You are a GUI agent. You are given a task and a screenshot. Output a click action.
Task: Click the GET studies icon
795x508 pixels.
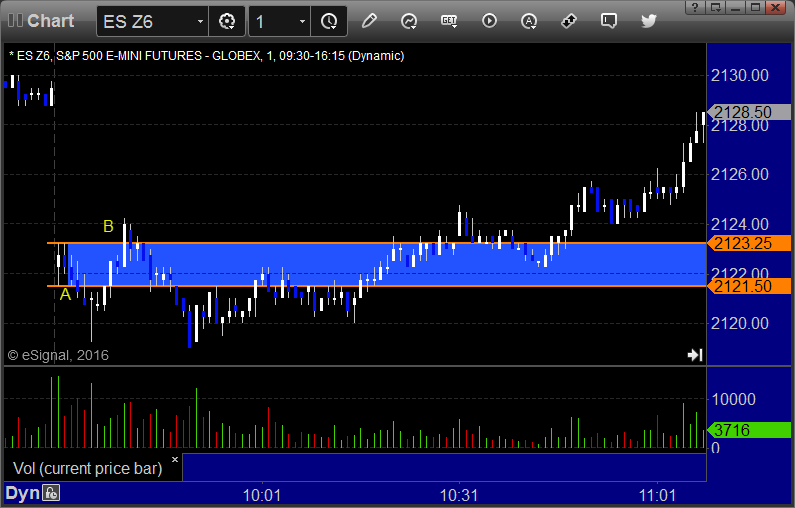pyautogui.click(x=449, y=21)
